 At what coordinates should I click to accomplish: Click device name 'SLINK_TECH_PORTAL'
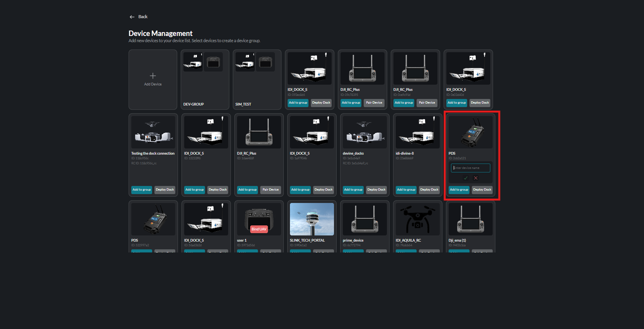click(307, 240)
